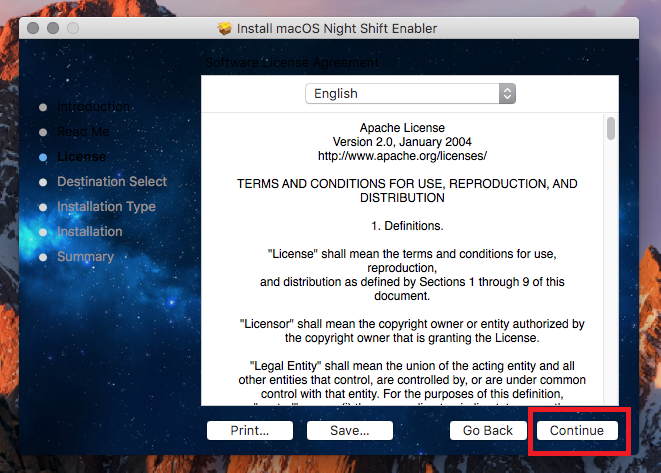Click the Go Back button
Image resolution: width=661 pixels, height=473 pixels.
488,430
